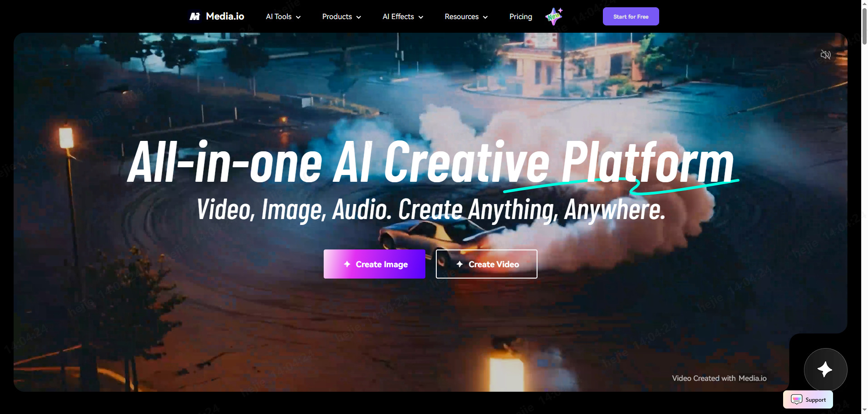Open the floating AI sparkle assistant button

825,369
